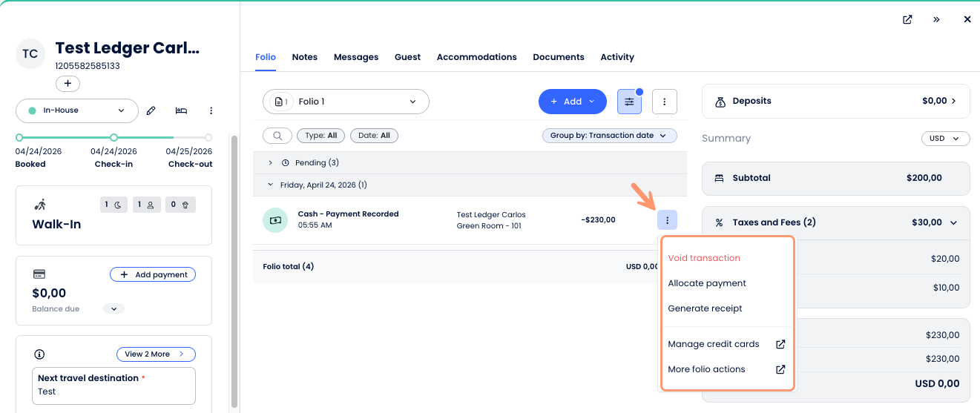Select Void transaction from the menu
Viewport: 980px width, 413px height.
[x=704, y=258]
